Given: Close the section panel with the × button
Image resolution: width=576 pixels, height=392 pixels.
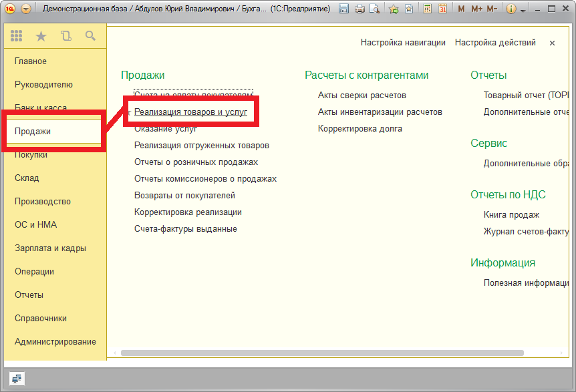Looking at the screenshot, I should click(x=552, y=43).
